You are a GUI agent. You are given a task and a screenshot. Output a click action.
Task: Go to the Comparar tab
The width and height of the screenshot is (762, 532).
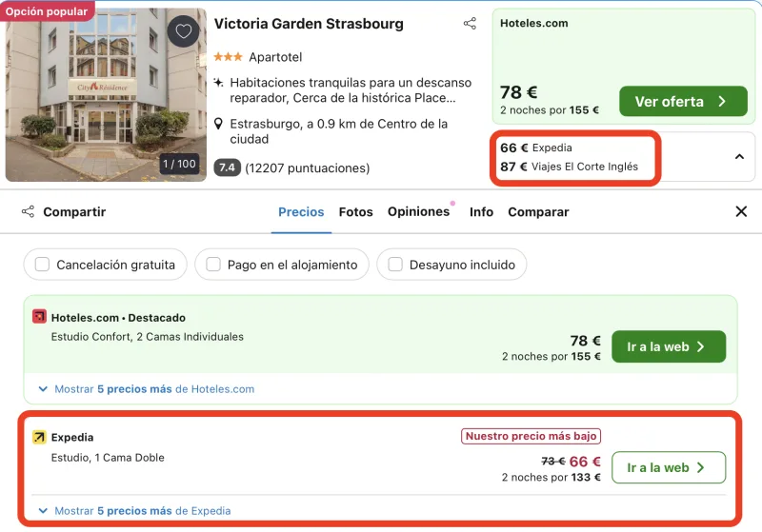click(x=538, y=212)
